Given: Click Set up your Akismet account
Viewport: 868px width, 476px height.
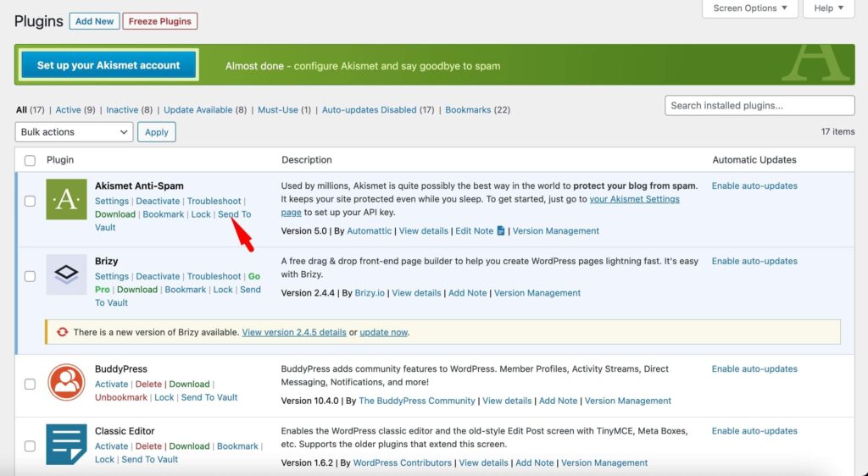Looking at the screenshot, I should click(108, 65).
